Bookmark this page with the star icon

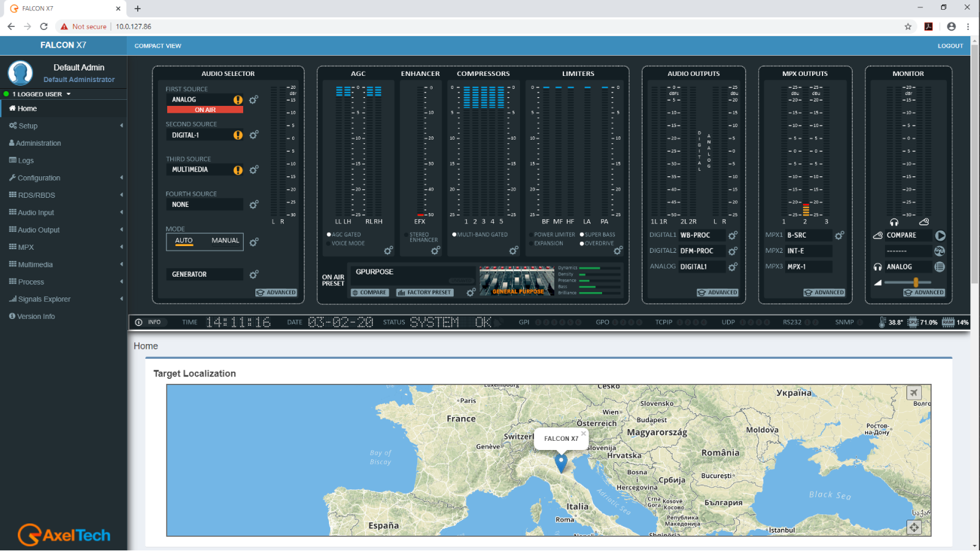tap(908, 26)
